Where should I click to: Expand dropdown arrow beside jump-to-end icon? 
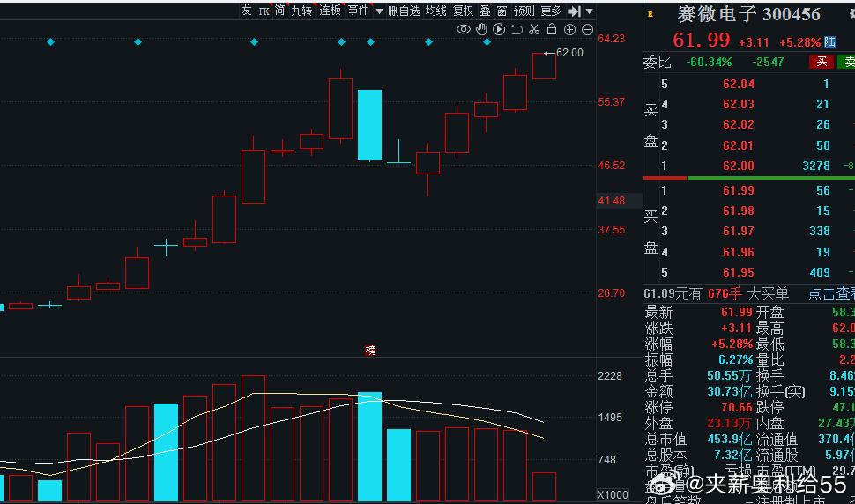pyautogui.click(x=589, y=11)
